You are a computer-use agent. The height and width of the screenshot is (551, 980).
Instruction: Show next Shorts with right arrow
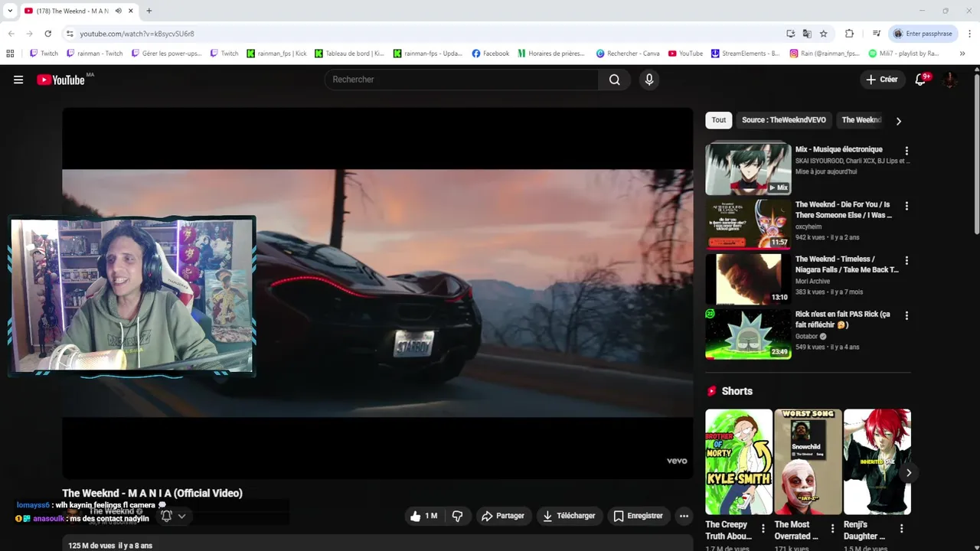pos(908,473)
